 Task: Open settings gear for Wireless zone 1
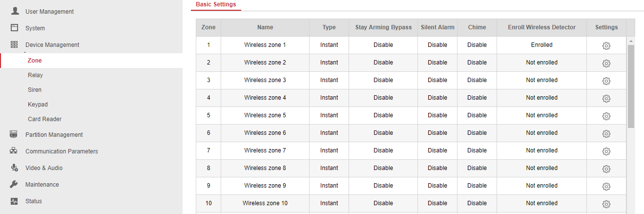click(606, 45)
